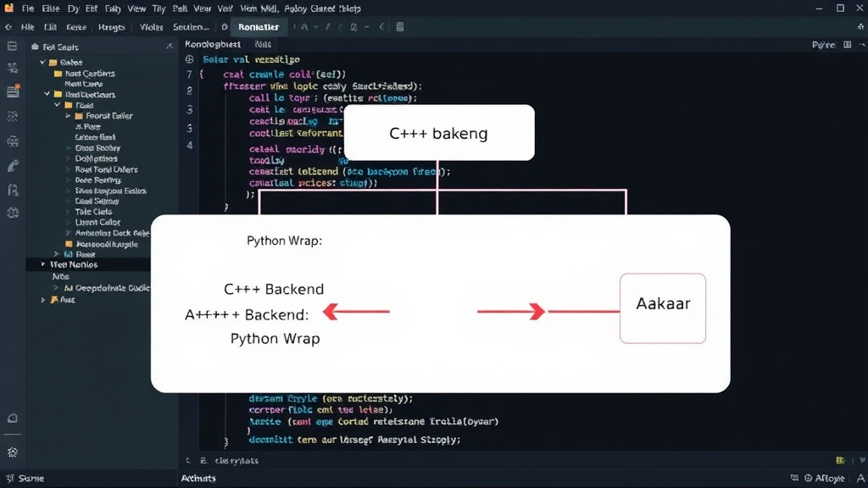868x488 pixels.
Task: Collapse the Bad Cbetloers folder chevron
Action: [x=47, y=95]
